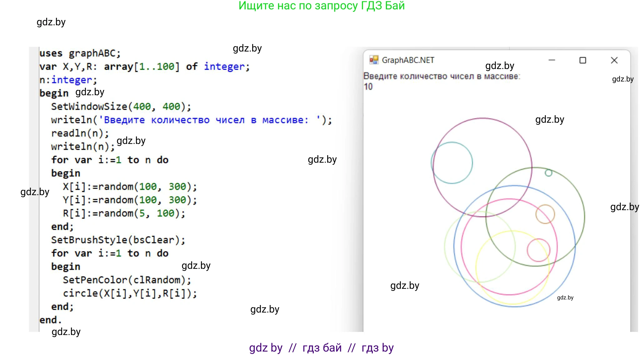Click the GraphABC.NET window app icon
Image resolution: width=644 pixels, height=355 pixels.
point(374,60)
